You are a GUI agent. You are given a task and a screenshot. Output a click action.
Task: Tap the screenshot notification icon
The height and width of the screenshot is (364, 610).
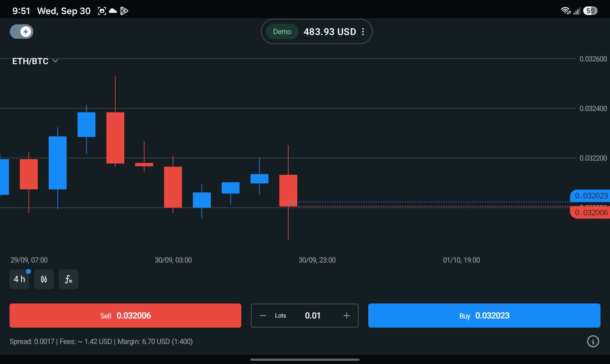click(102, 11)
